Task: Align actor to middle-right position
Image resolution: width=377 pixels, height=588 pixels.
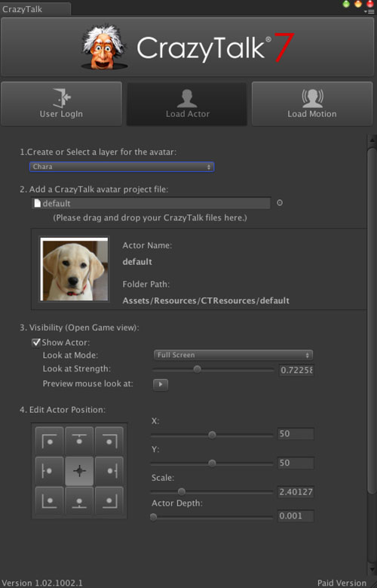Action: click(x=109, y=471)
